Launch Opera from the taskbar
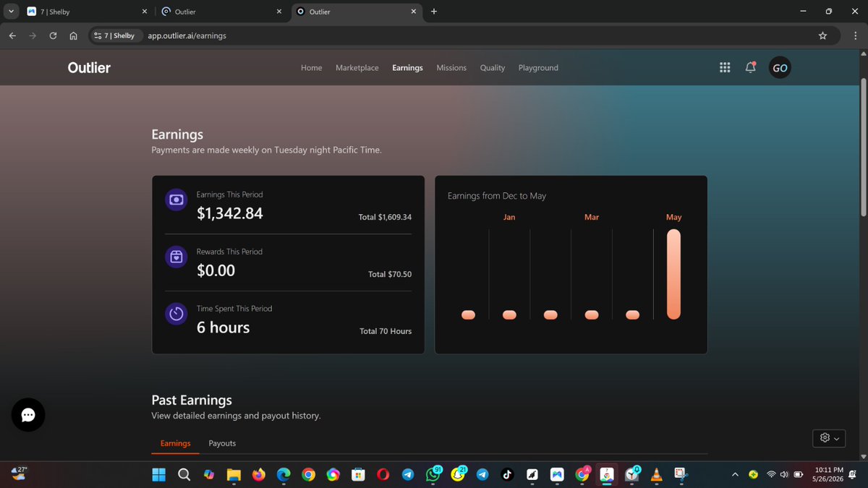Viewport: 868px width, 488px height. point(383,475)
